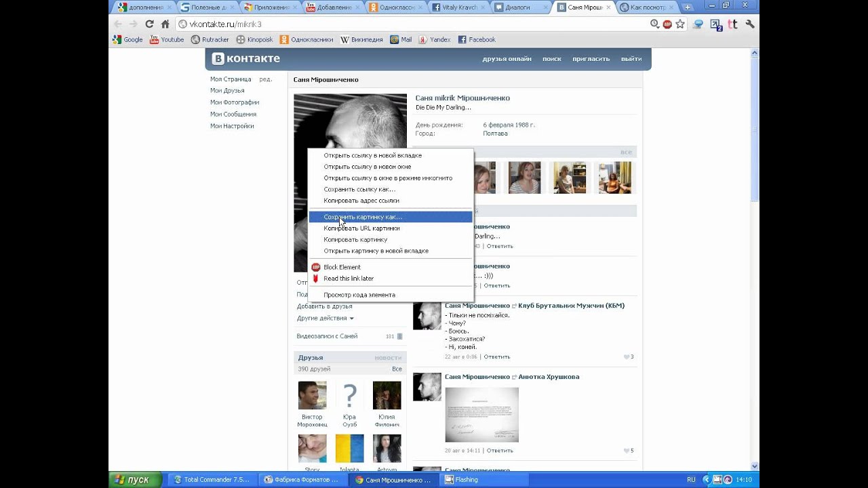Open Анютка Хрушкова profile link

[549, 377]
